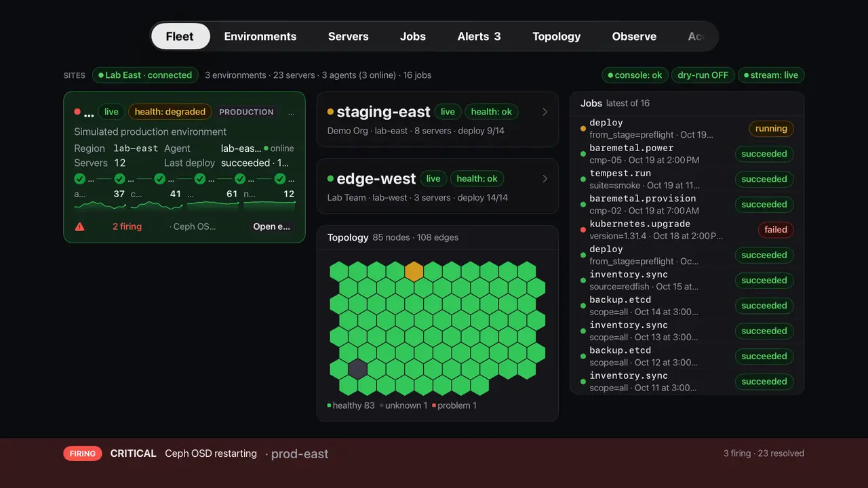Click the staging-east environment title
Viewport: 868px width, 488px height.
tap(384, 112)
